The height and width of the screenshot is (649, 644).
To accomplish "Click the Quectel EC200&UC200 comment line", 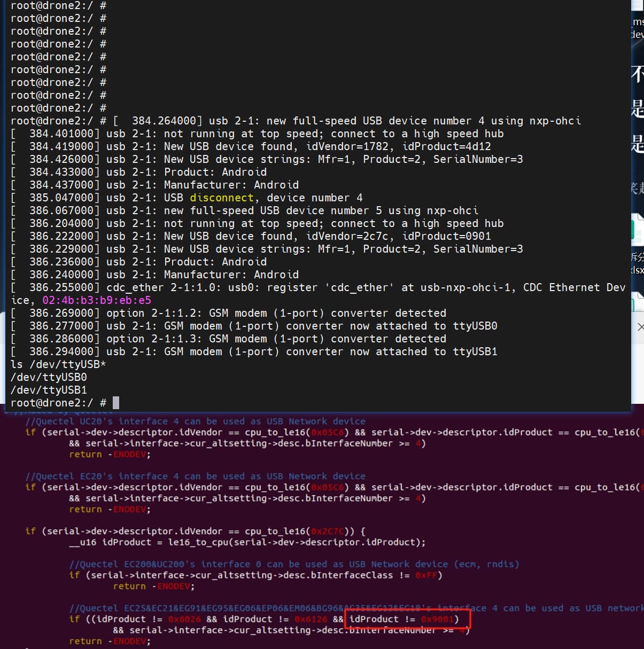I will click(294, 564).
